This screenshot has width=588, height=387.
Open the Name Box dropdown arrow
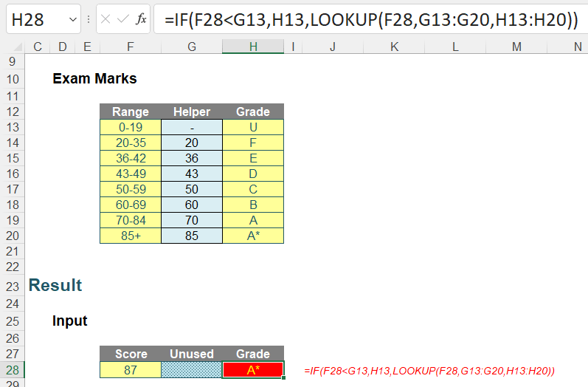pyautogui.click(x=72, y=20)
